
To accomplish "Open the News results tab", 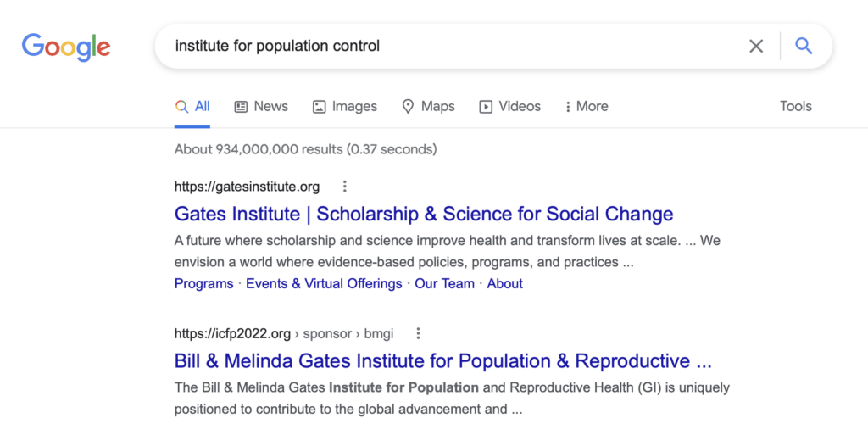I will [x=261, y=106].
